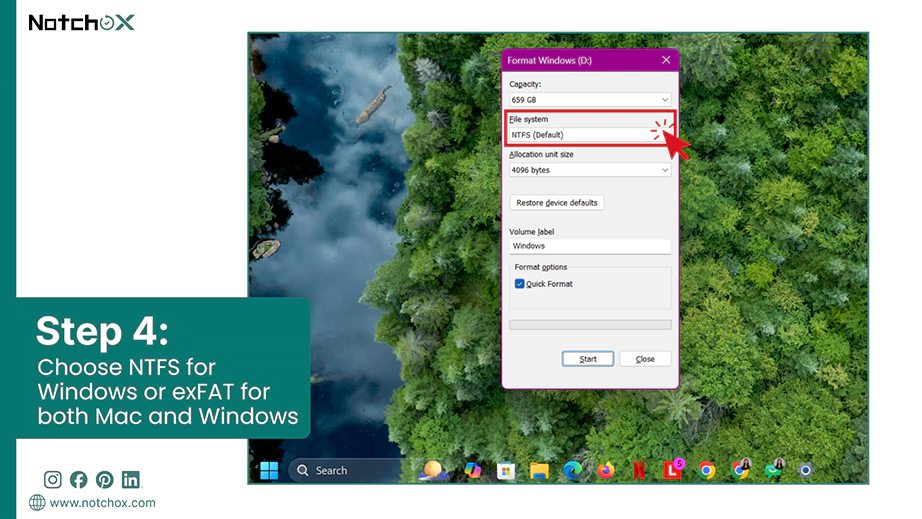Open the Notchox Pinterest icon

(105, 480)
